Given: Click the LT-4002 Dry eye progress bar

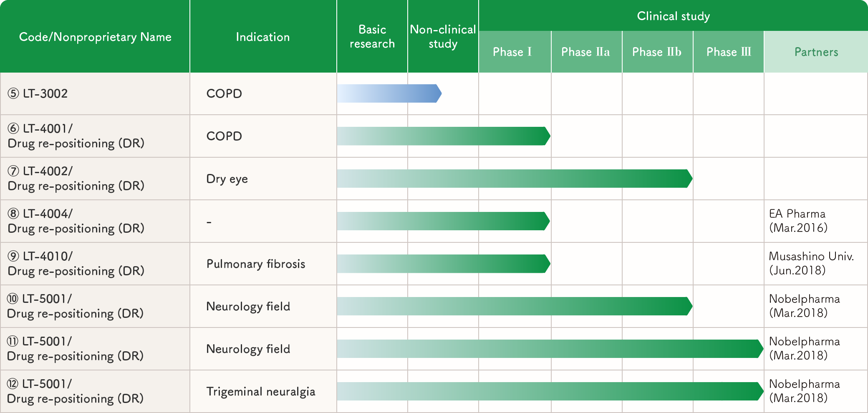Looking at the screenshot, I should click(515, 179).
